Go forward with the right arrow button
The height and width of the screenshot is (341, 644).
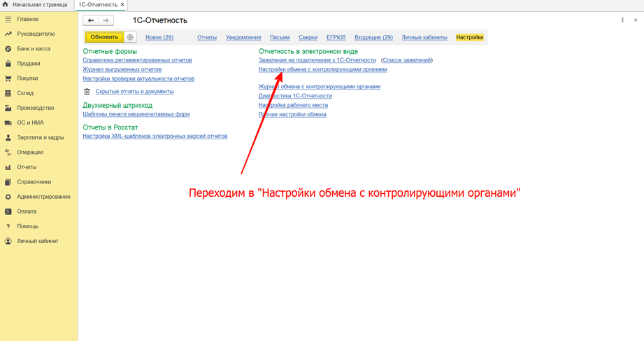[x=106, y=20]
